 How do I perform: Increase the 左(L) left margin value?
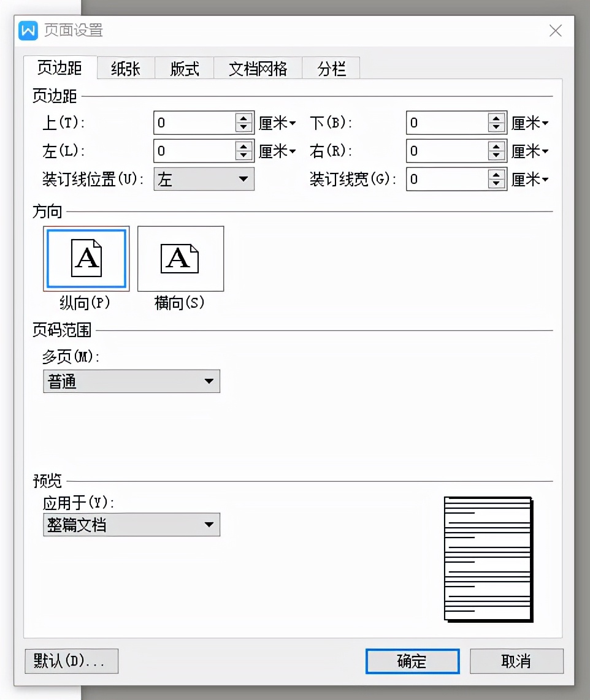pyautogui.click(x=243, y=146)
